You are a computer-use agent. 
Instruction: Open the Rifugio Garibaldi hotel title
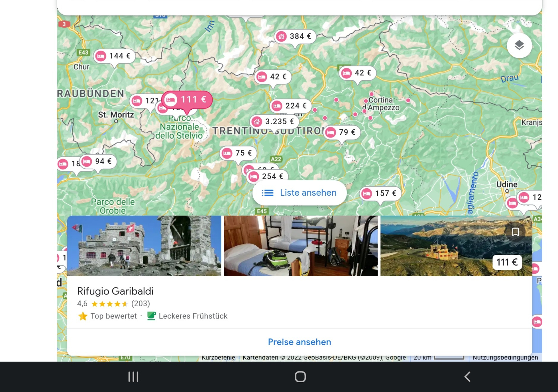click(115, 291)
